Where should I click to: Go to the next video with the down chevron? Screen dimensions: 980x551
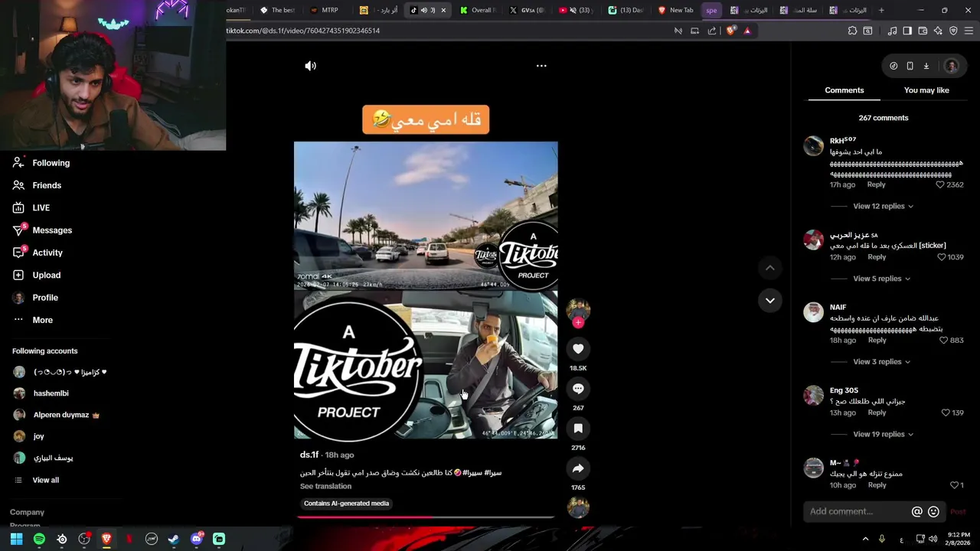pos(770,300)
